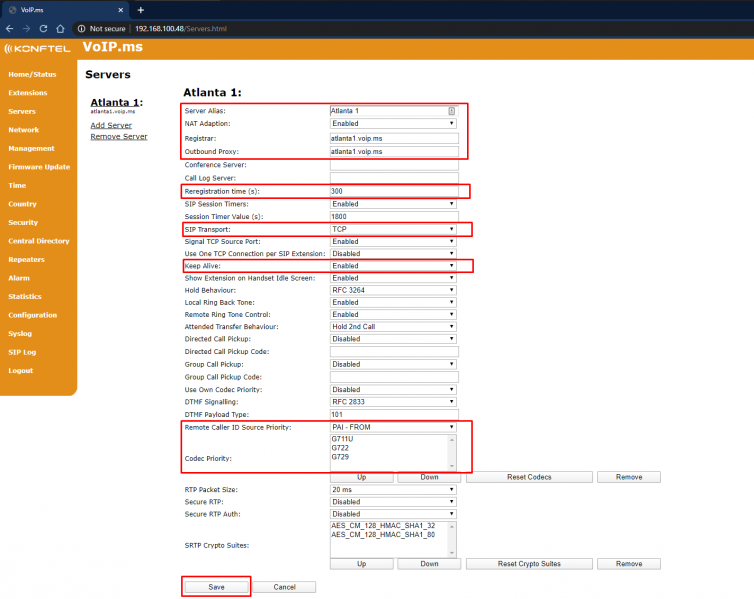Select Atlanta 1 server link
This screenshot has height=599, width=754.
point(116,102)
